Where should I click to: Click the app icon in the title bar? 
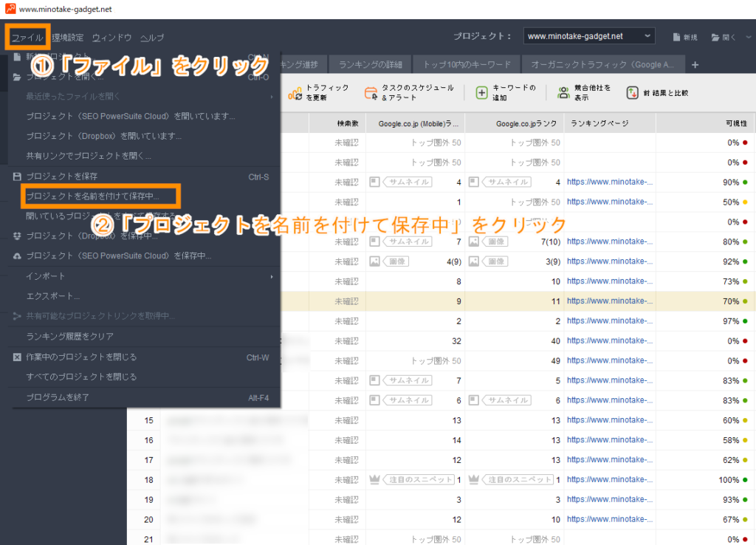[10, 9]
